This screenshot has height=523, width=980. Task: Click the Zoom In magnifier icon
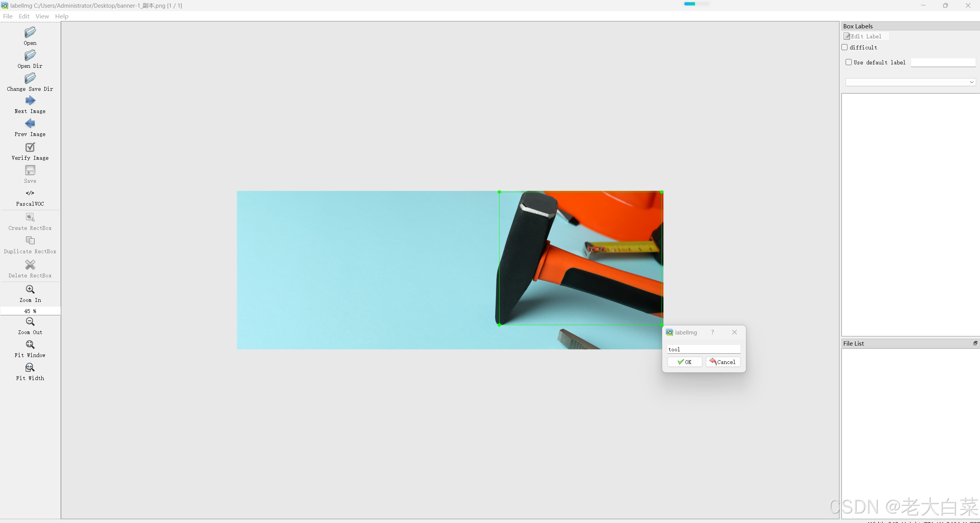point(30,290)
